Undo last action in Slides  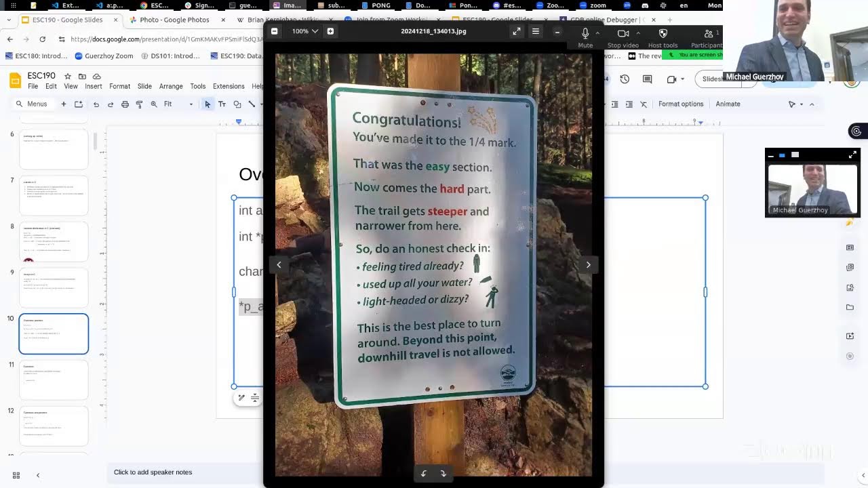coord(96,104)
